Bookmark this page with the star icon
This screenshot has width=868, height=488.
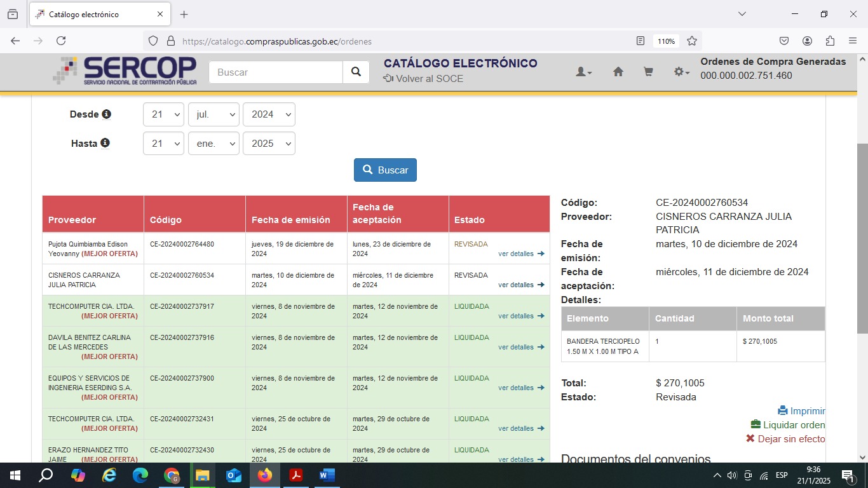pos(692,41)
